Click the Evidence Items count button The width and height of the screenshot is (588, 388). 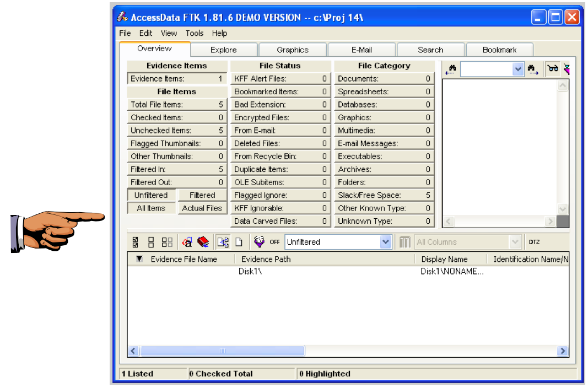tap(177, 79)
